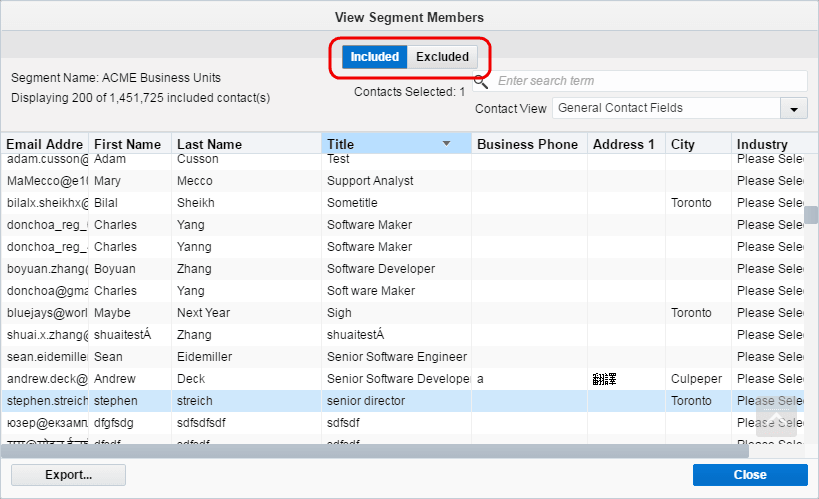Sort by Last Name column header

tap(247, 144)
